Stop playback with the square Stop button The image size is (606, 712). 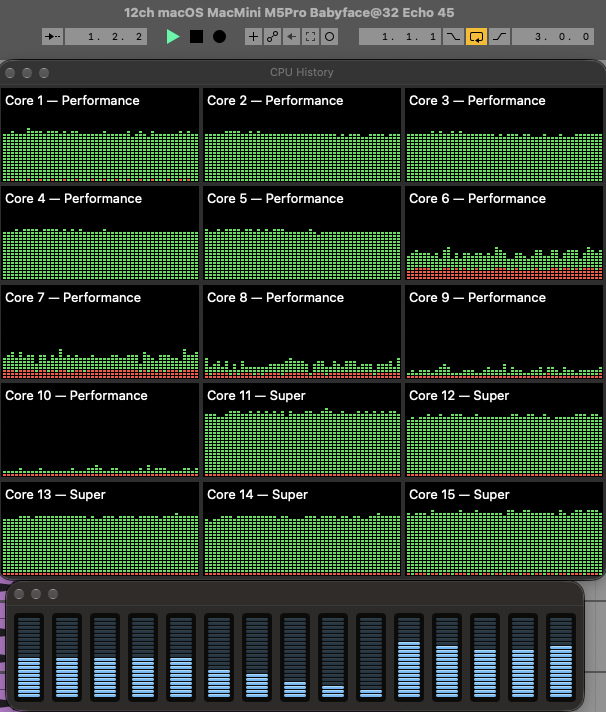pyautogui.click(x=196, y=37)
